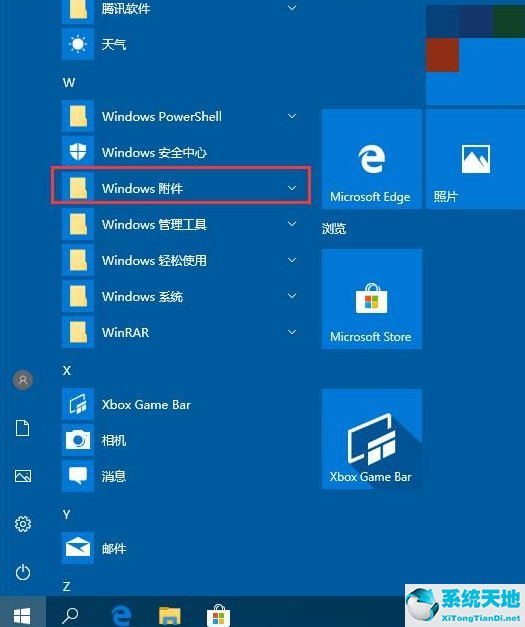
Task: Click the W section letter header
Action: (69, 83)
